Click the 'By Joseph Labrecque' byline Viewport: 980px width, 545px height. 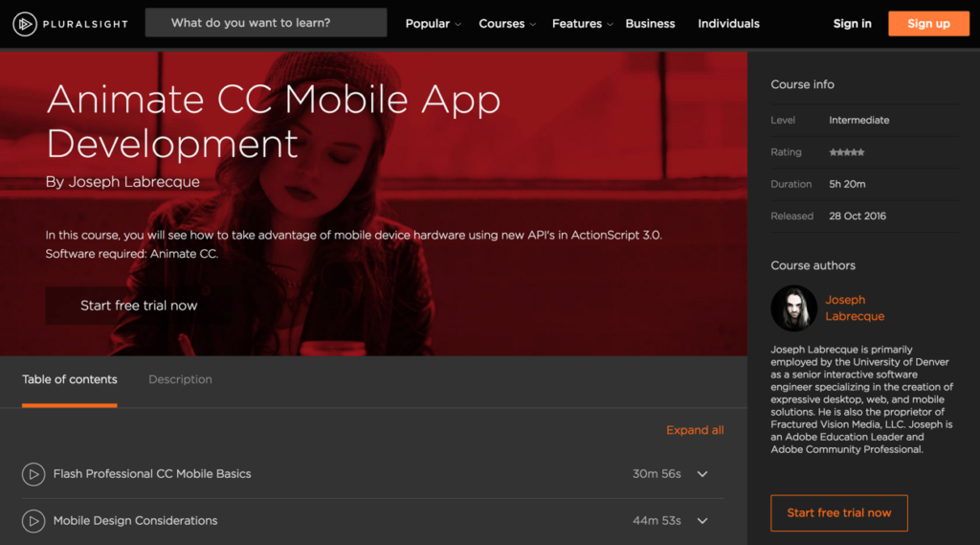tap(122, 181)
